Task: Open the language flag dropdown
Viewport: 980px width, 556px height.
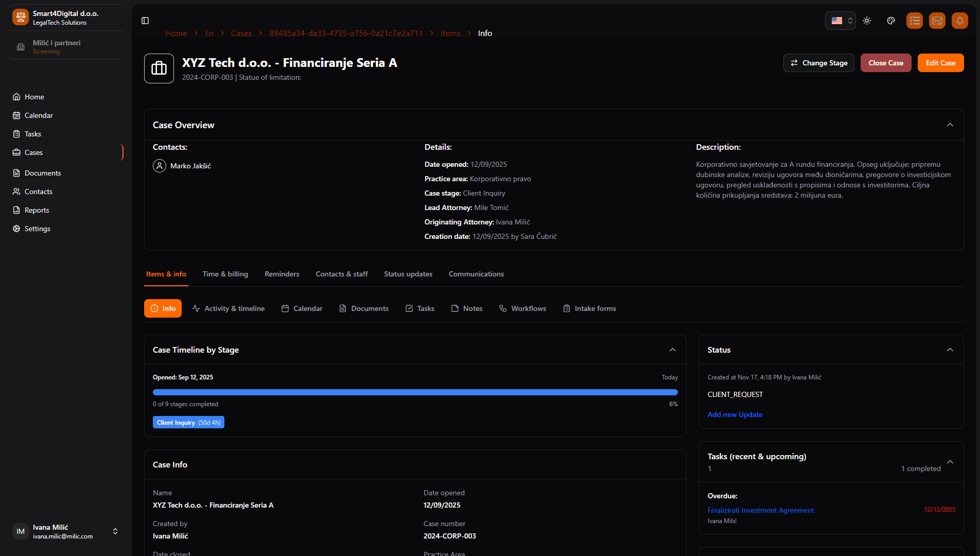Action: [x=840, y=21]
